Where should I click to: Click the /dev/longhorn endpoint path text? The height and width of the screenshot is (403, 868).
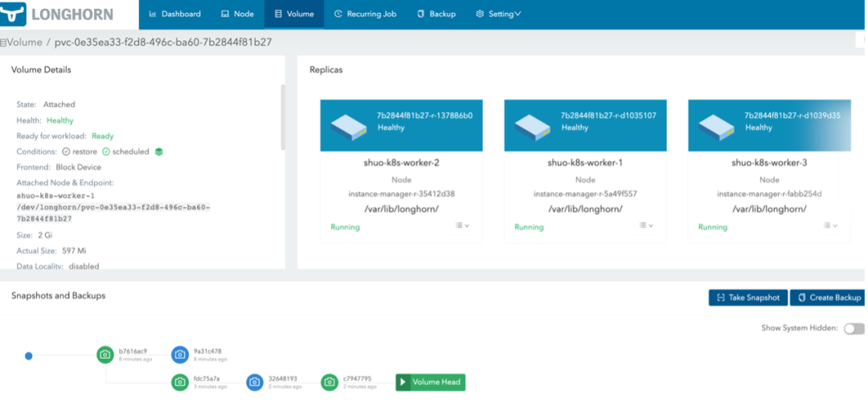pyautogui.click(x=113, y=213)
